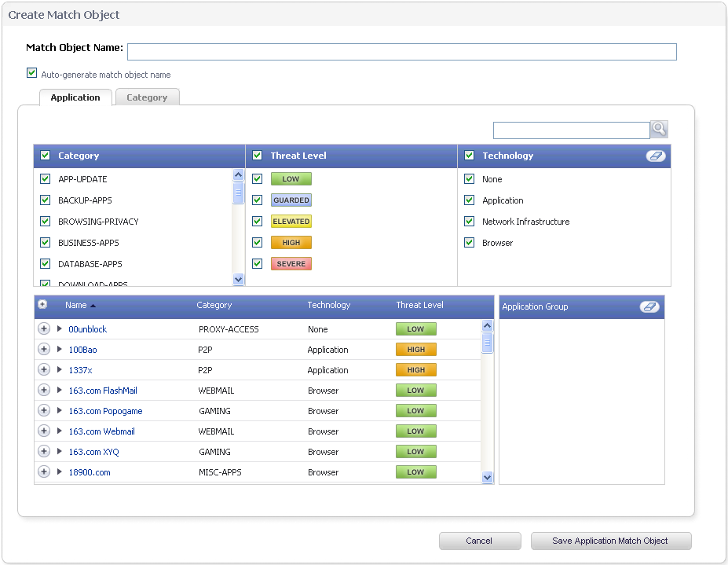Screen dimensions: 728x565
Task: Click the search magnifier icon
Action: pos(659,130)
